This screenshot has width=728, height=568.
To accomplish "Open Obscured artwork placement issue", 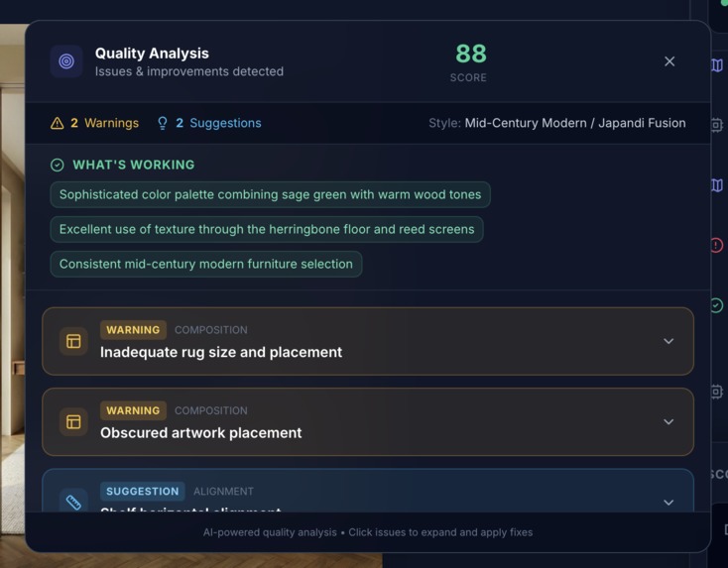I will click(368, 422).
